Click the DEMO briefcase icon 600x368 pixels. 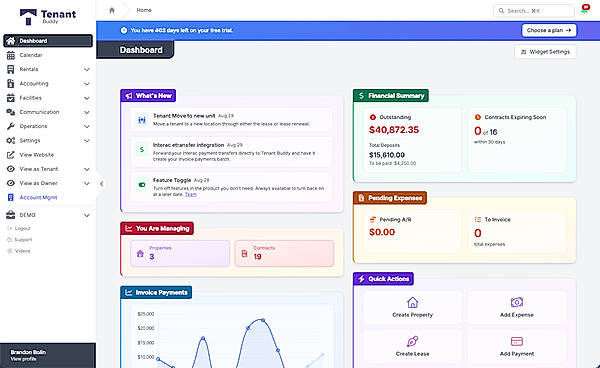pos(11,215)
